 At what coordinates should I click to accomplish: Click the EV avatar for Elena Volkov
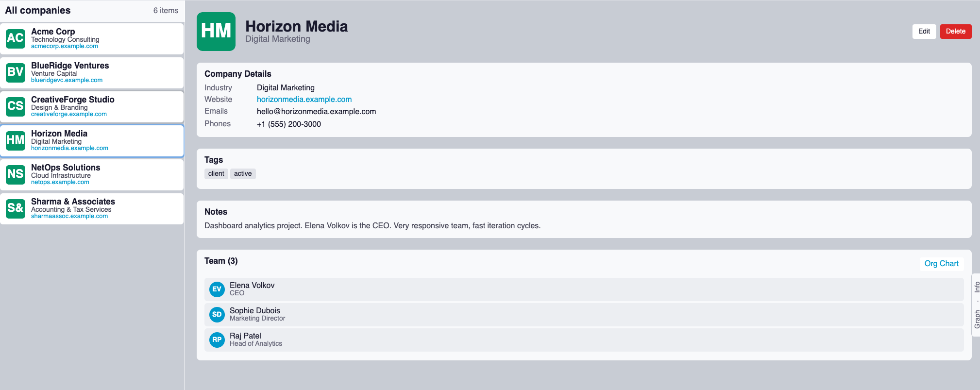tap(217, 289)
